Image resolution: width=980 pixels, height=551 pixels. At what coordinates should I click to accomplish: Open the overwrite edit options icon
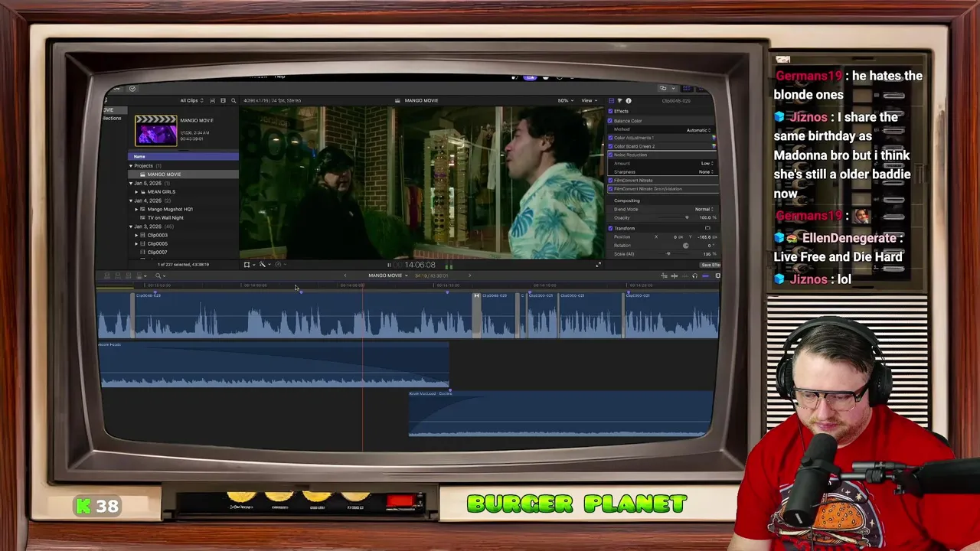tap(142, 275)
